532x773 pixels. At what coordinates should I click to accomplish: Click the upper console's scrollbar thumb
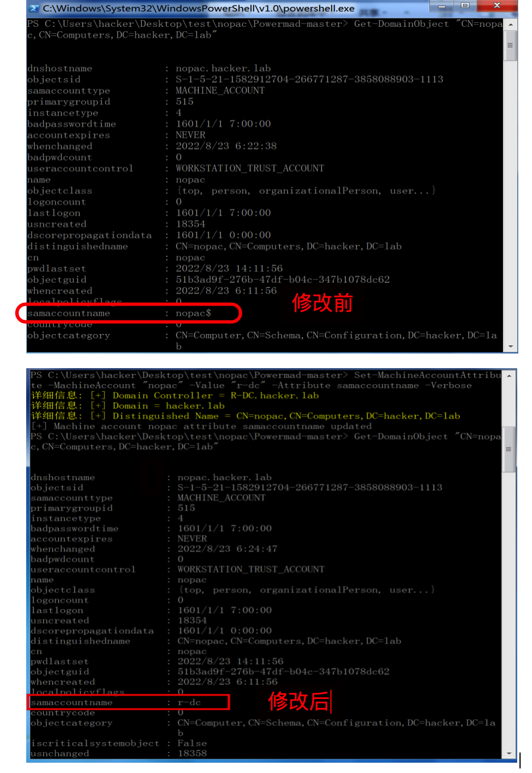coord(510,46)
